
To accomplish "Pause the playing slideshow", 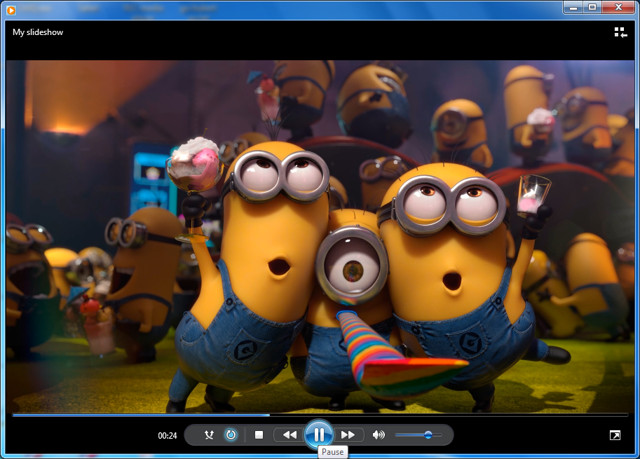I will click(319, 435).
